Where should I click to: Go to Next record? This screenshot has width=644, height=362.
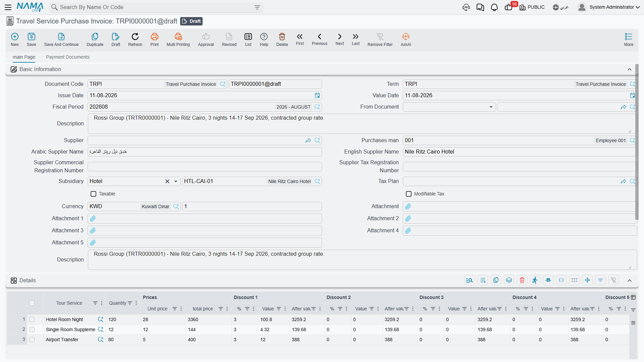340,39
